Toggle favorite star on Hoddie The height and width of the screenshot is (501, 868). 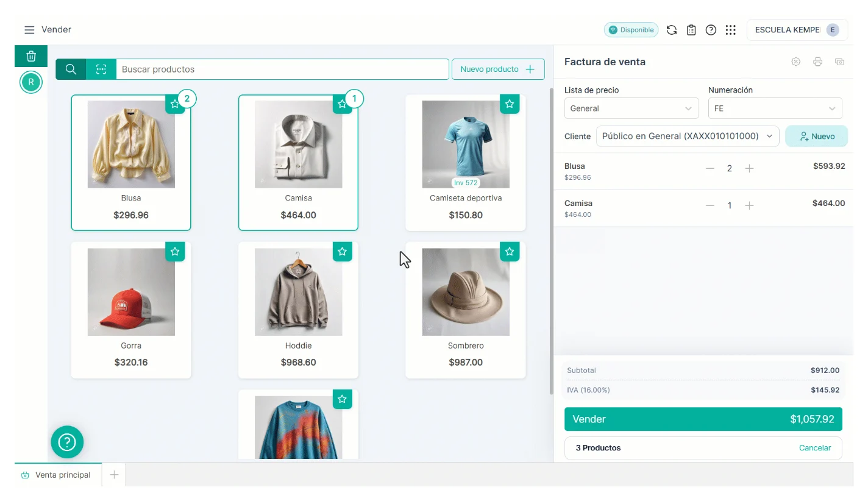pyautogui.click(x=342, y=251)
